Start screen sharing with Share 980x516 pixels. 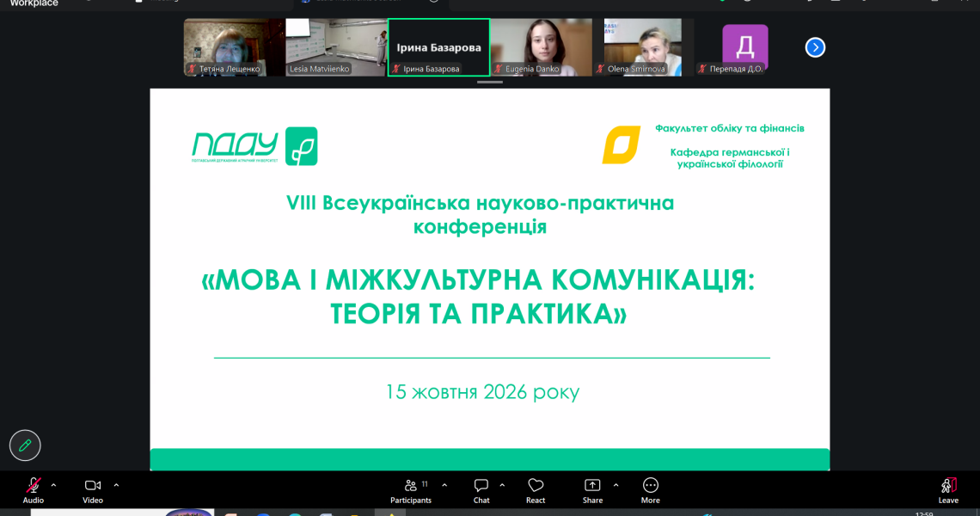(x=592, y=490)
